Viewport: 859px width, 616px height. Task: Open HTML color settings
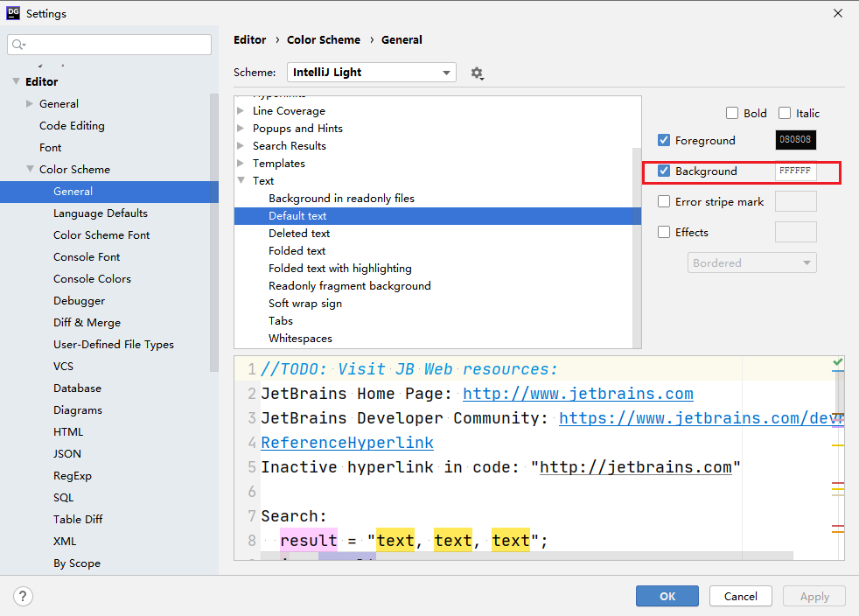(68, 432)
